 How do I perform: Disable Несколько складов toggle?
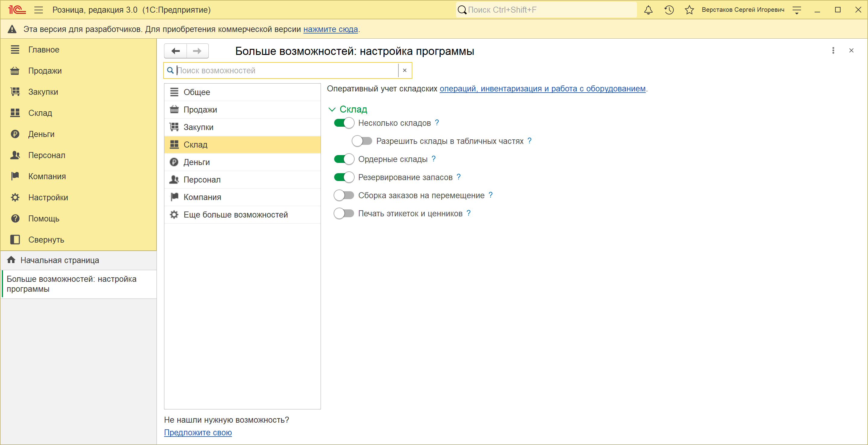click(344, 123)
